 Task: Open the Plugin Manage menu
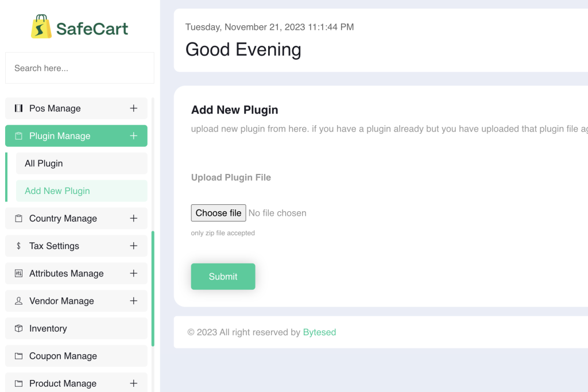tap(76, 135)
